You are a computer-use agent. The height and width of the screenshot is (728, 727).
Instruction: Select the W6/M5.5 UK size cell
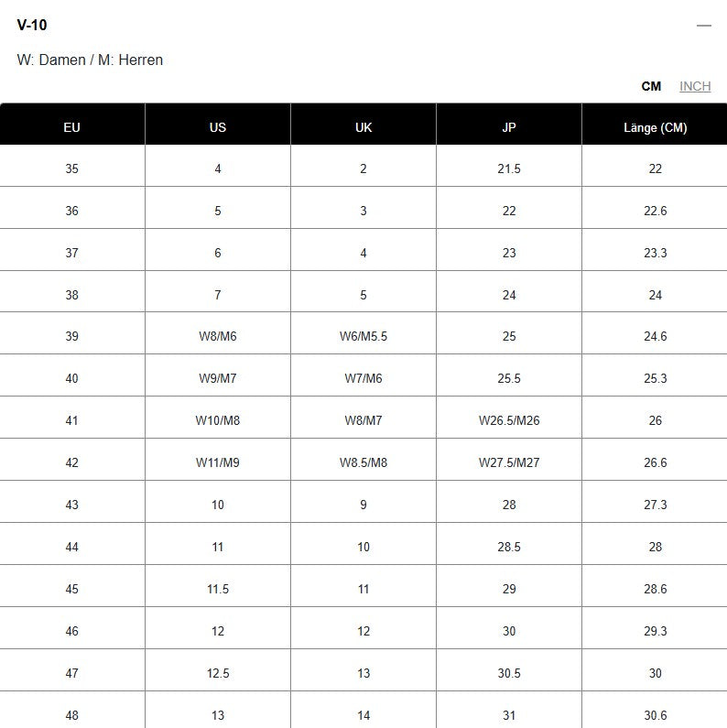click(x=363, y=336)
